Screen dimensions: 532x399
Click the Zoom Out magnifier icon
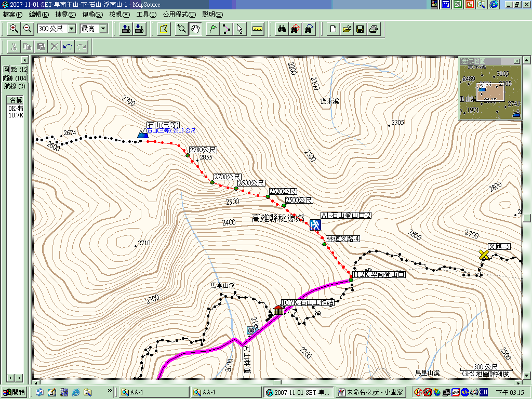(27, 29)
